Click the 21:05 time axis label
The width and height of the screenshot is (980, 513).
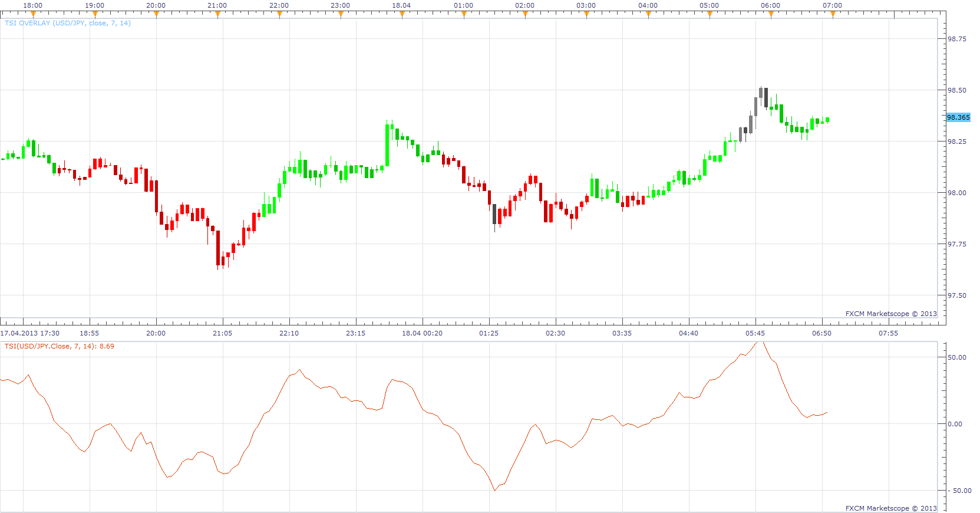pyautogui.click(x=223, y=333)
